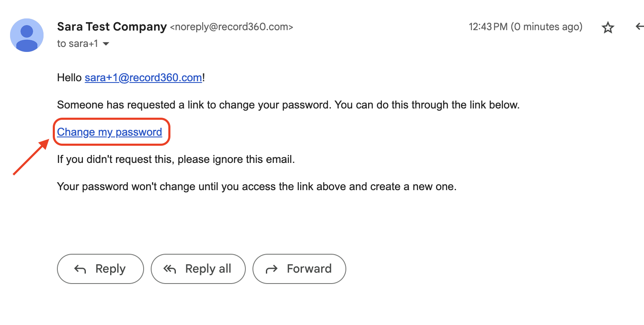The image size is (644, 325).
Task: Click the Reply all button
Action: point(198,269)
